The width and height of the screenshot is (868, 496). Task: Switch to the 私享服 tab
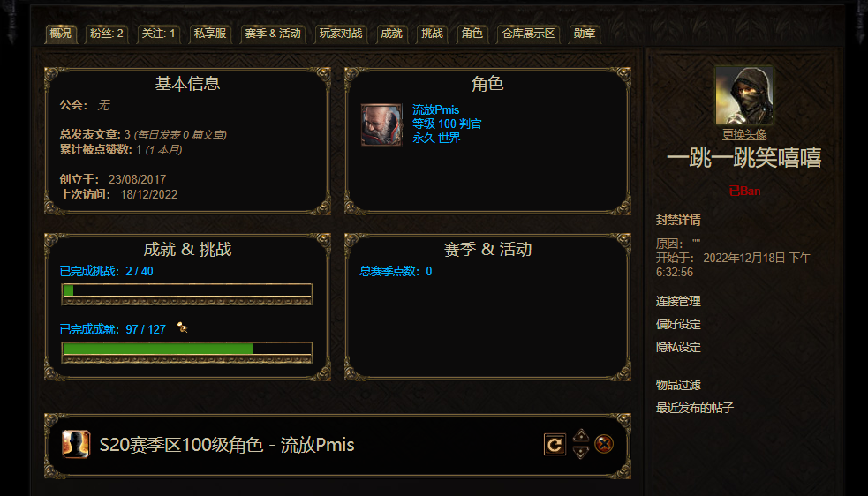tap(210, 34)
